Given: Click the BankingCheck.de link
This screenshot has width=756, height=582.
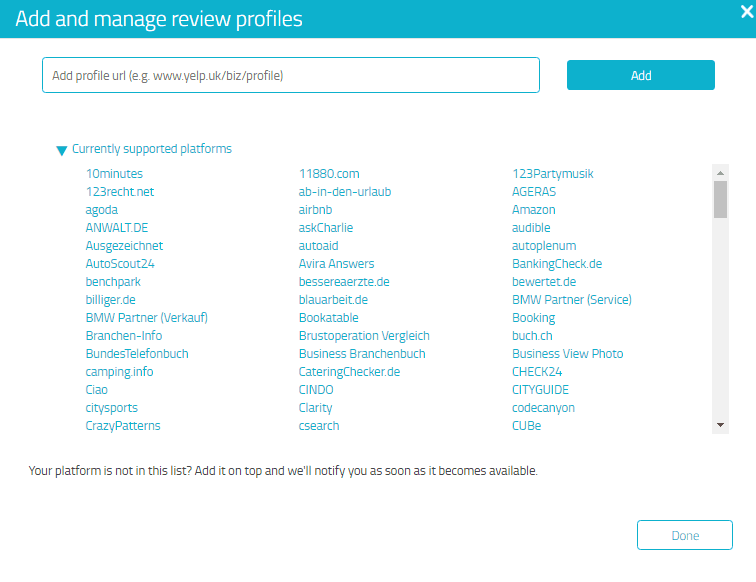Looking at the screenshot, I should [x=557, y=264].
